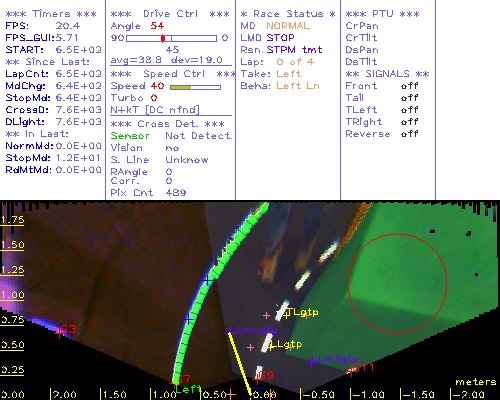Viewport: 500px width, 400px height.
Task: Click the G3 red cross marker
Action: coord(59,332)
